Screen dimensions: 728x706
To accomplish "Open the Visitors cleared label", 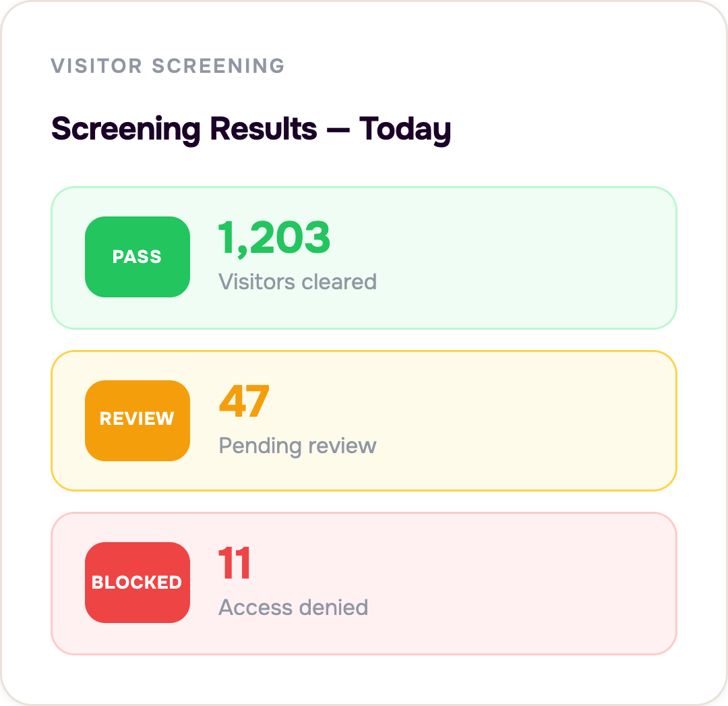I will pyautogui.click(x=298, y=281).
